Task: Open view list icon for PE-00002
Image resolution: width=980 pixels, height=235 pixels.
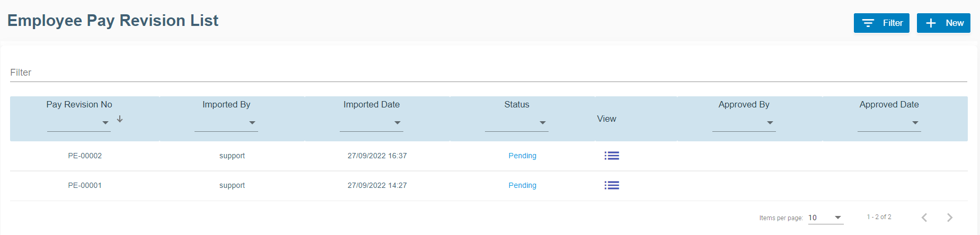Action: 612,156
